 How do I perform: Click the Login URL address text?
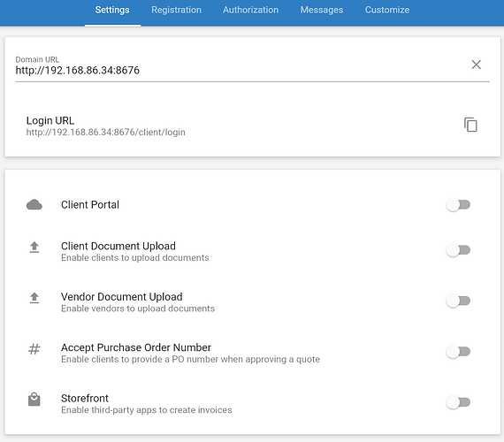click(x=106, y=132)
